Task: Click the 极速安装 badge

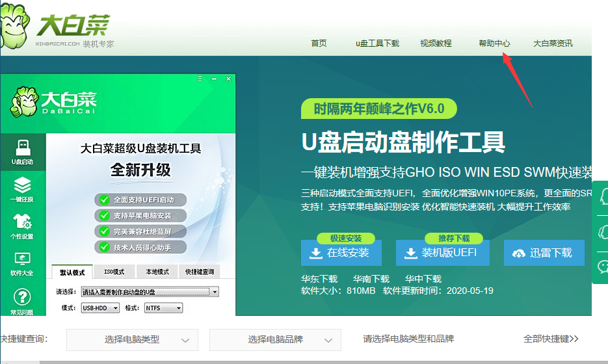Action: click(x=346, y=238)
